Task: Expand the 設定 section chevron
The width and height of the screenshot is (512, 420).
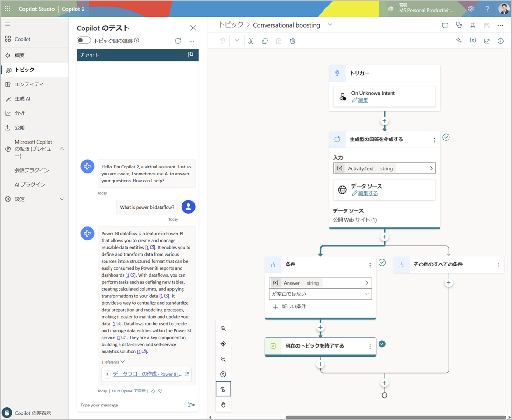Action: [x=62, y=199]
